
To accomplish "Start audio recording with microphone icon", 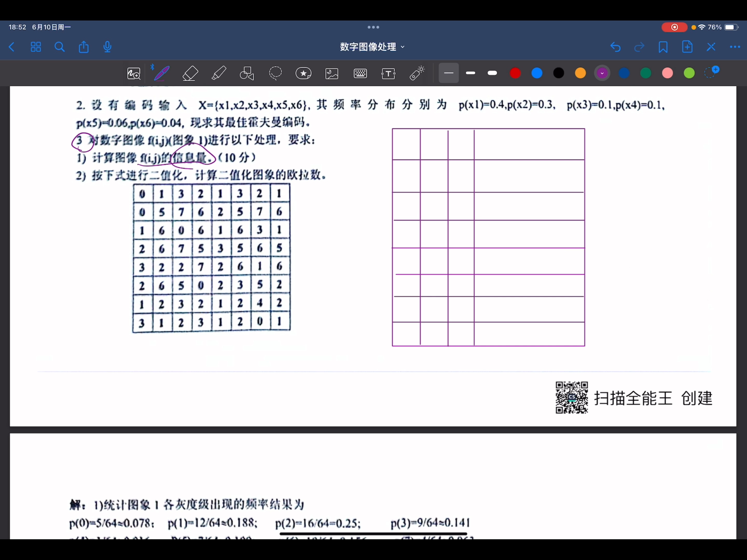I will (107, 47).
